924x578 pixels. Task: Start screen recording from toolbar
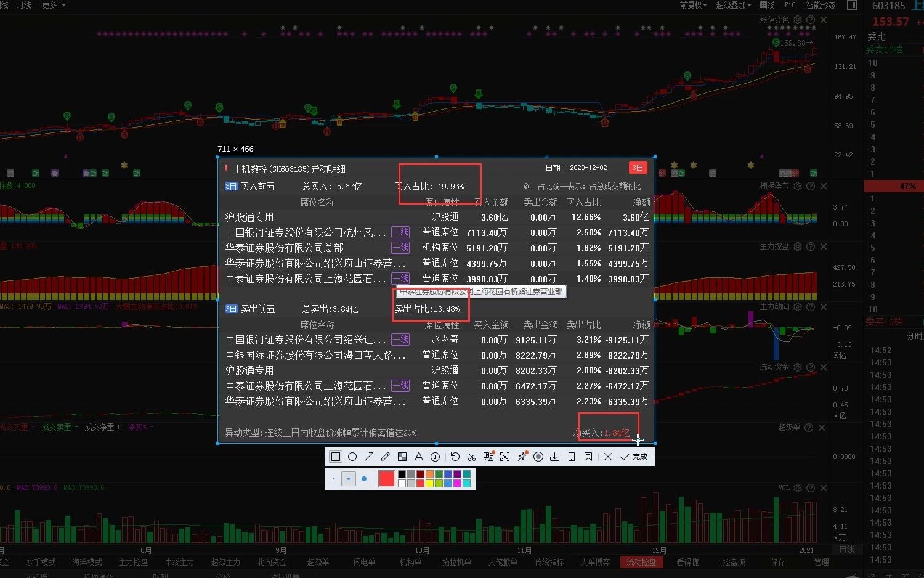(538, 457)
